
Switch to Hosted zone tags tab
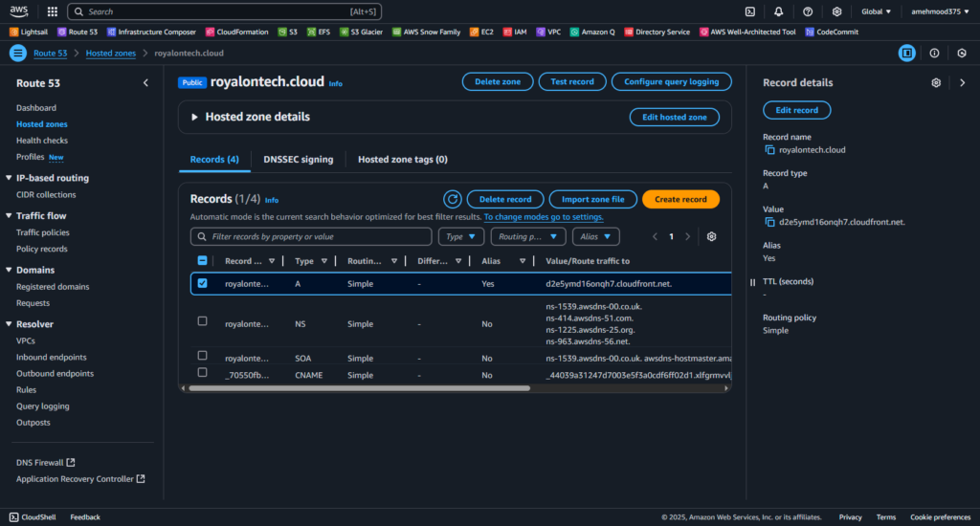pos(403,160)
